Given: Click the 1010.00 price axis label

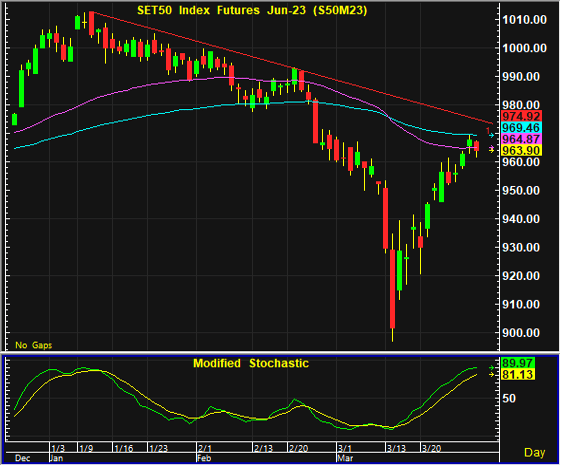Looking at the screenshot, I should 525,20.
